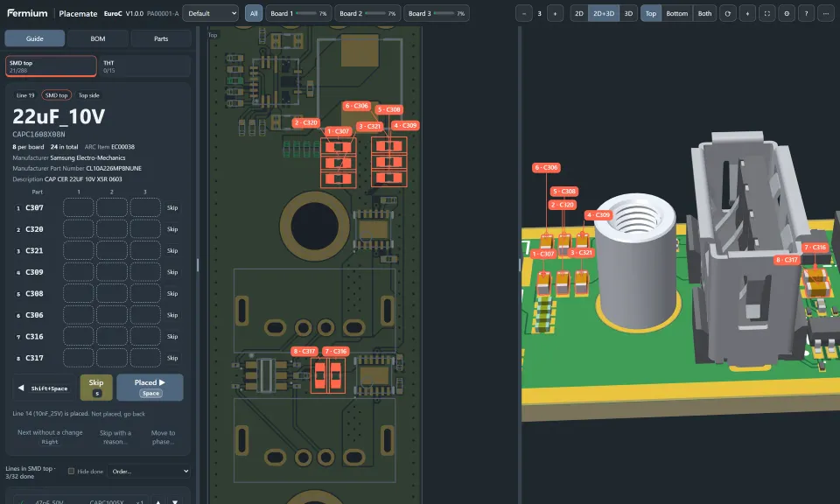This screenshot has width=840, height=504.
Task: Open the Default profile dropdown
Action: click(x=211, y=13)
